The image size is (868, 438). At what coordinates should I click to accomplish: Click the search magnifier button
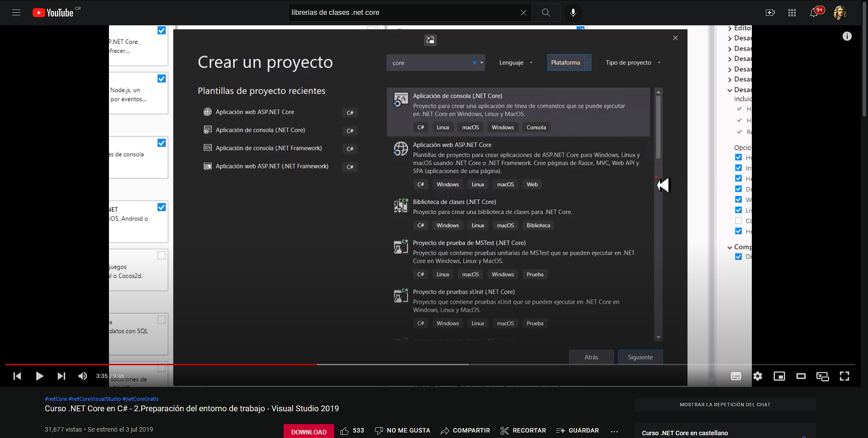click(x=546, y=13)
